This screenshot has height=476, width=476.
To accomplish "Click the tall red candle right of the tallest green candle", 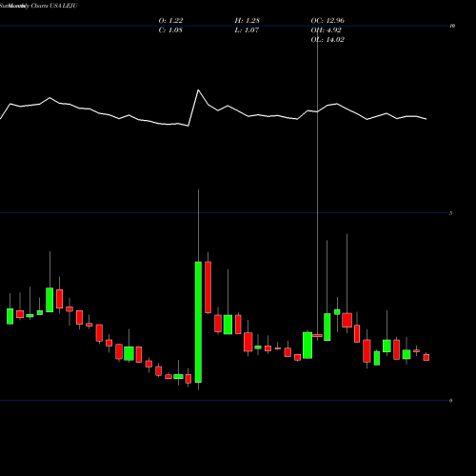I will point(208,288).
